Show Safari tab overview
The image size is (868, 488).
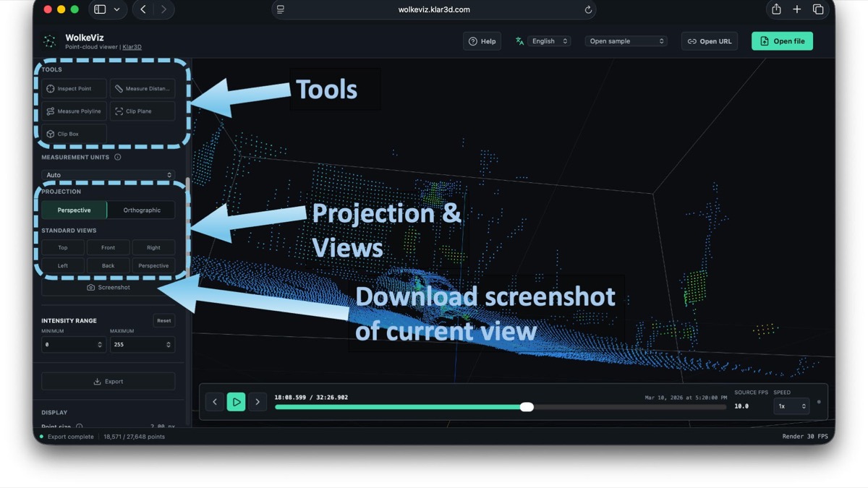tap(818, 9)
